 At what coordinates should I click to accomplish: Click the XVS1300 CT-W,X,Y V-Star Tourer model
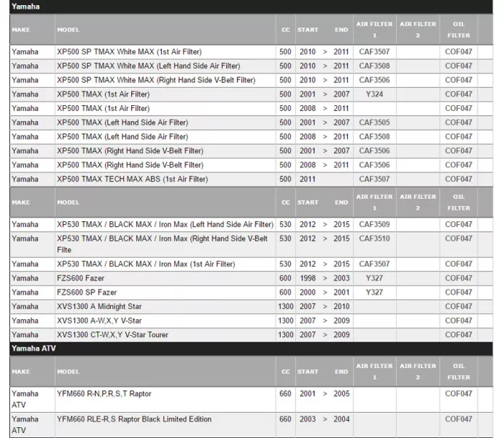(x=112, y=335)
